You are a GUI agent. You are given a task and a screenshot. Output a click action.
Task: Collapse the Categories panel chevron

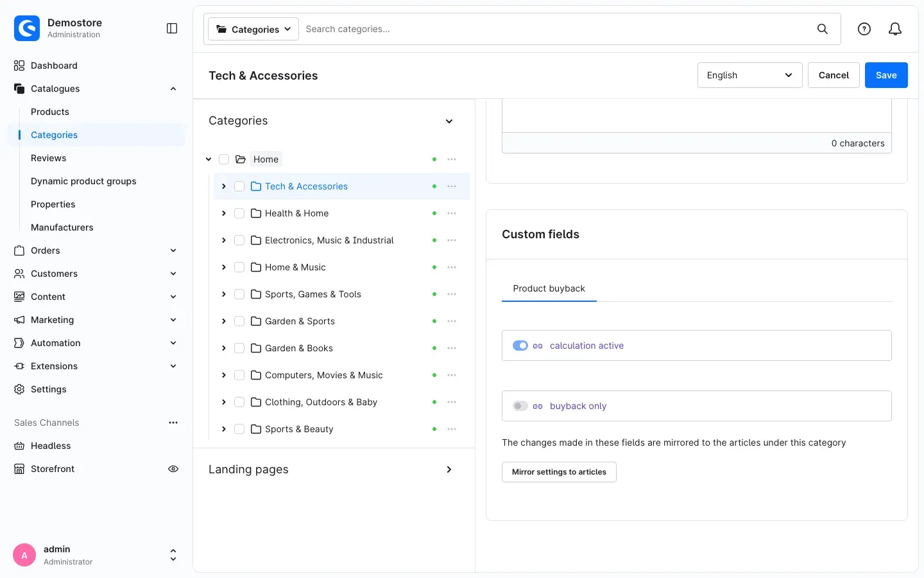pos(449,121)
